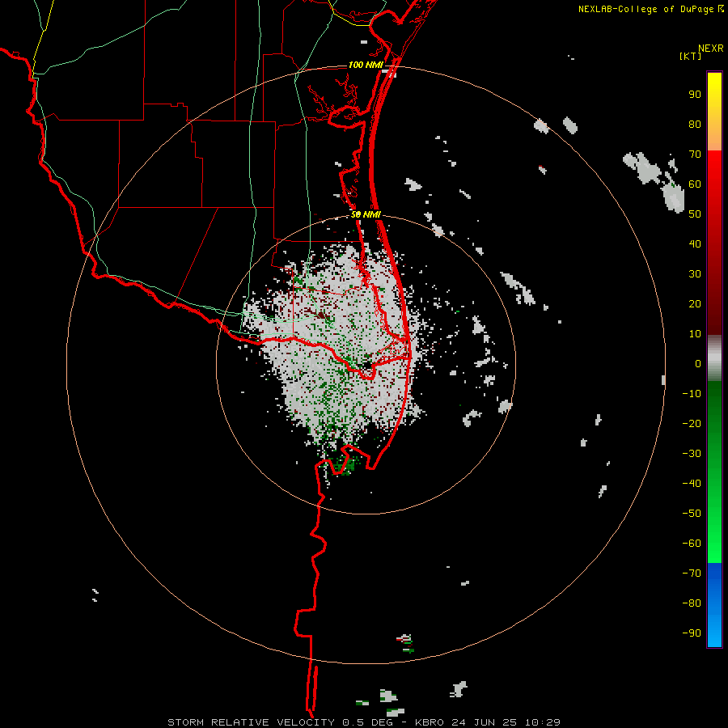Viewport: 728px width, 728px height.
Task: Click the -30 value on velocity scale
Action: tap(692, 454)
